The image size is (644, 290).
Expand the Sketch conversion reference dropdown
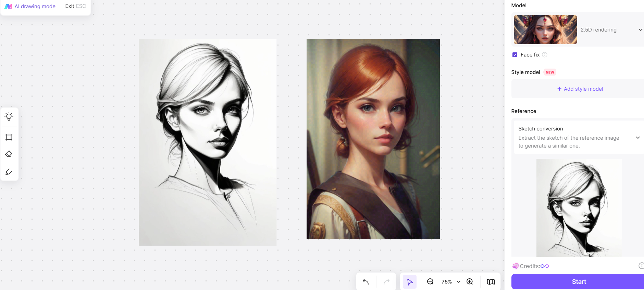tap(637, 138)
